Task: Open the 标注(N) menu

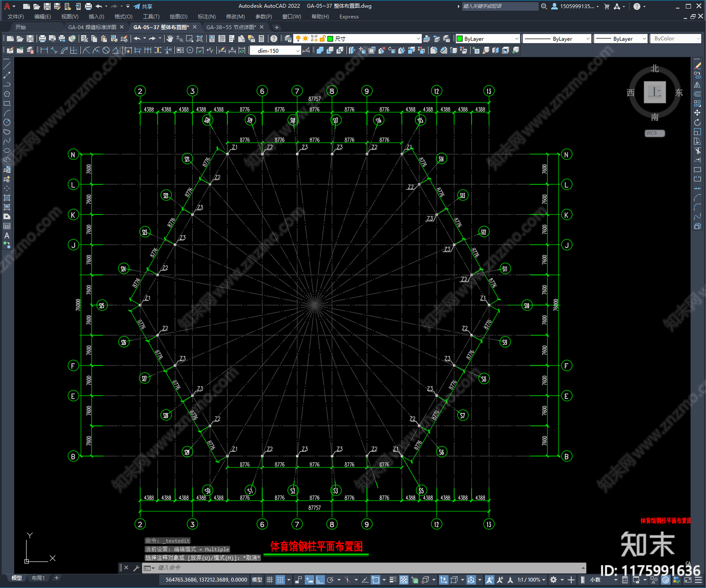Action: 207,17
